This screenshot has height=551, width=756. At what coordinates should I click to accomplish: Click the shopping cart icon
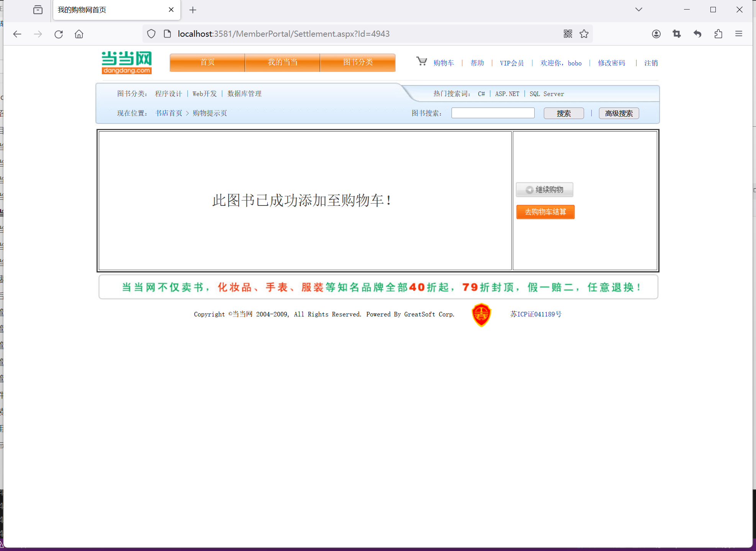(422, 61)
